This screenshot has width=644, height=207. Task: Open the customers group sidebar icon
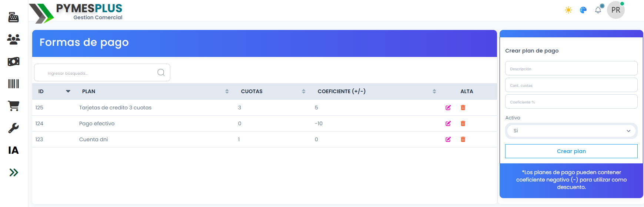[14, 39]
